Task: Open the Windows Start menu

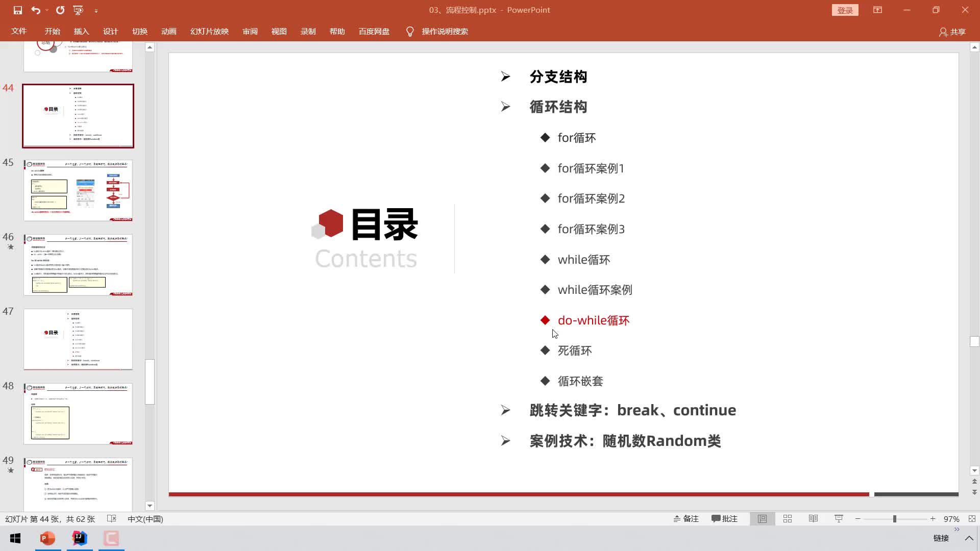Action: click(x=15, y=538)
